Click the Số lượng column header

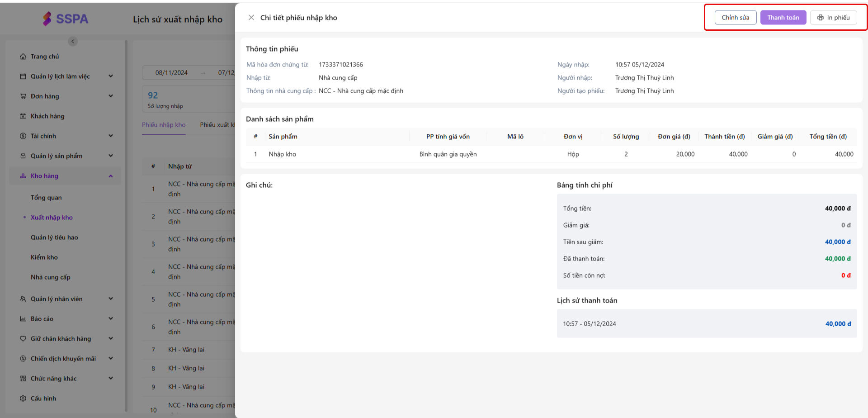pos(626,137)
